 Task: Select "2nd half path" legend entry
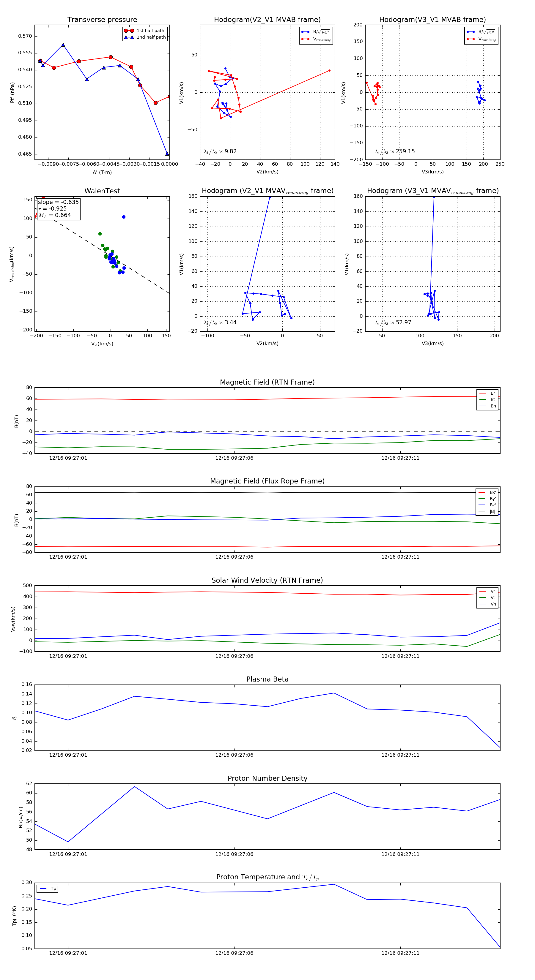145,37
